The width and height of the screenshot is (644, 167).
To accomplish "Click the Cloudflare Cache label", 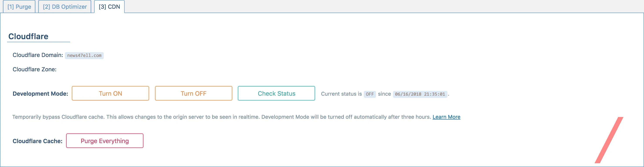I will [37, 141].
